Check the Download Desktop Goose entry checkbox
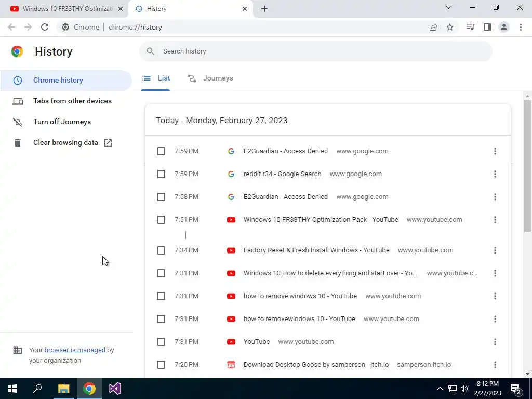 (x=161, y=365)
